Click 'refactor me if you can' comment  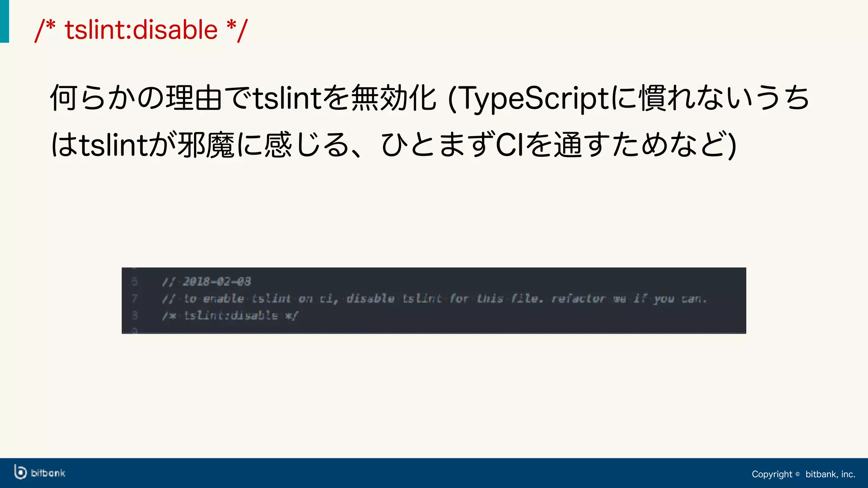pyautogui.click(x=629, y=299)
